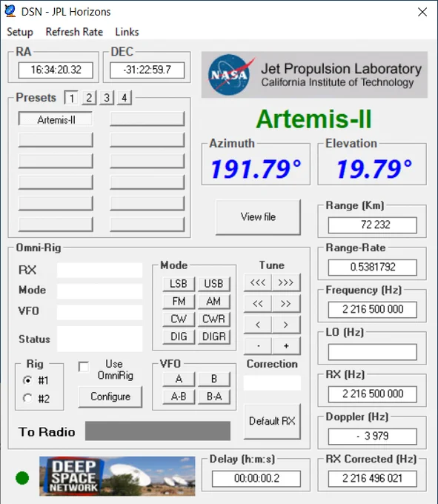Open the Links menu
The height and width of the screenshot is (504, 438).
pyautogui.click(x=127, y=32)
